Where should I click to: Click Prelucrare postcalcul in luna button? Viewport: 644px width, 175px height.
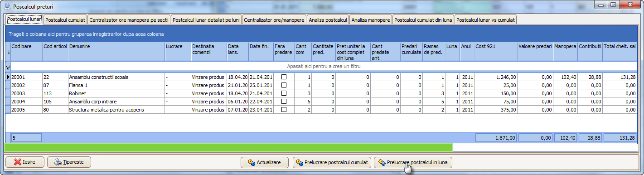pyautogui.click(x=413, y=162)
